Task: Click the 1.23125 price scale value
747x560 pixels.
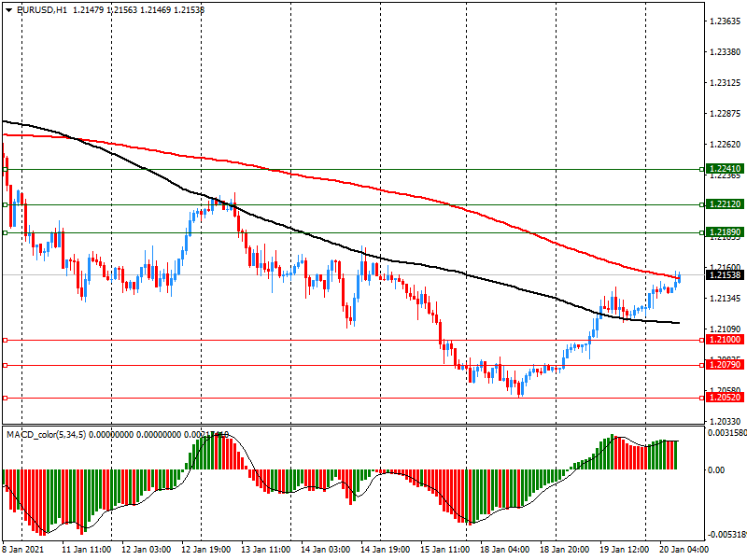Action: coord(726,83)
